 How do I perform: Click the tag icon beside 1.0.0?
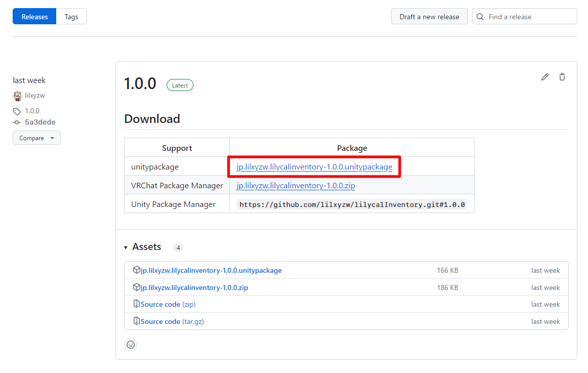point(17,111)
